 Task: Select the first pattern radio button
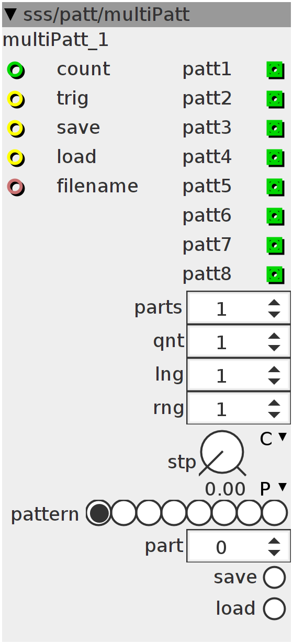click(99, 513)
